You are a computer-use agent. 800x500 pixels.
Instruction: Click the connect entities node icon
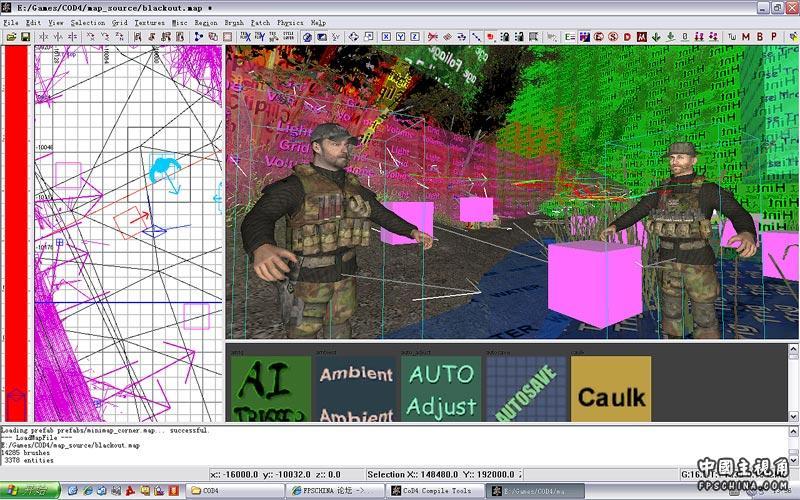click(x=198, y=37)
